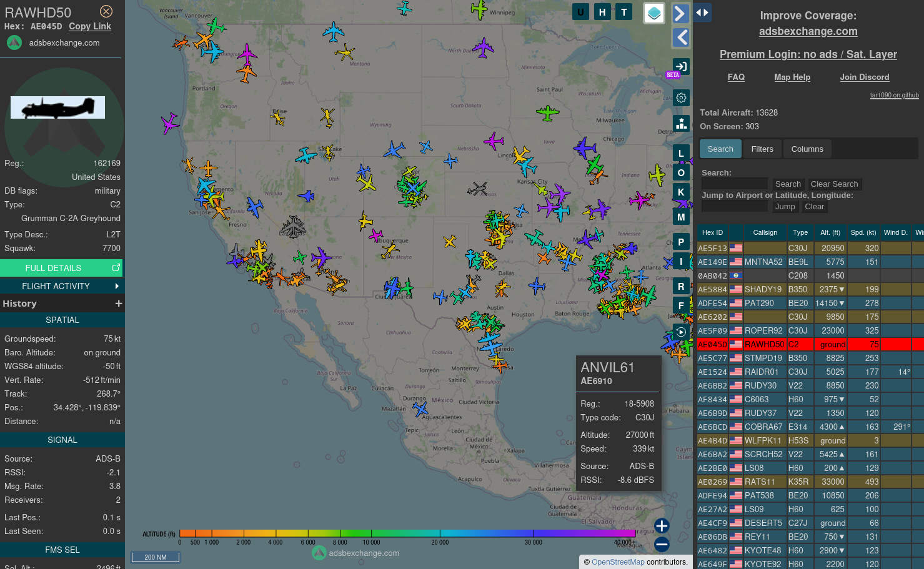Select the COBRA67 aircraft table row
Screen dimensions: 924x569
click(810, 427)
